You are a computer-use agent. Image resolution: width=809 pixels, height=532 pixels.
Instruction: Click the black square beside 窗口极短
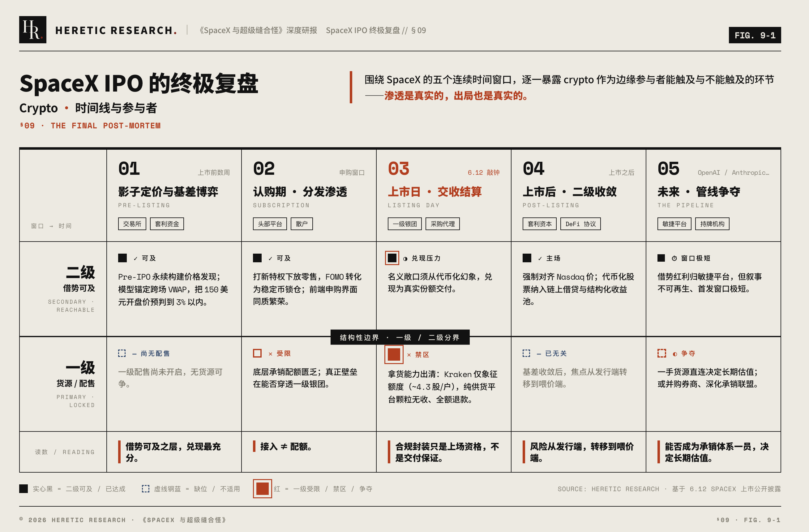point(661,258)
